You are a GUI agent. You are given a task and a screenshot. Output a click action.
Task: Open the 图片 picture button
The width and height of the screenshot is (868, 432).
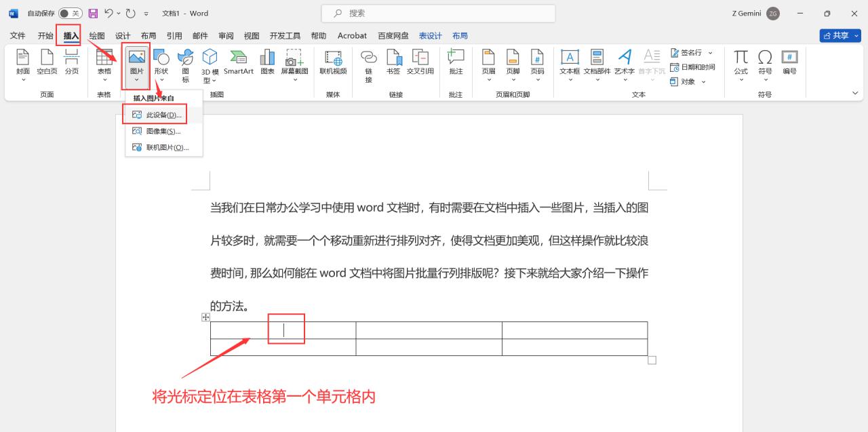[136, 66]
